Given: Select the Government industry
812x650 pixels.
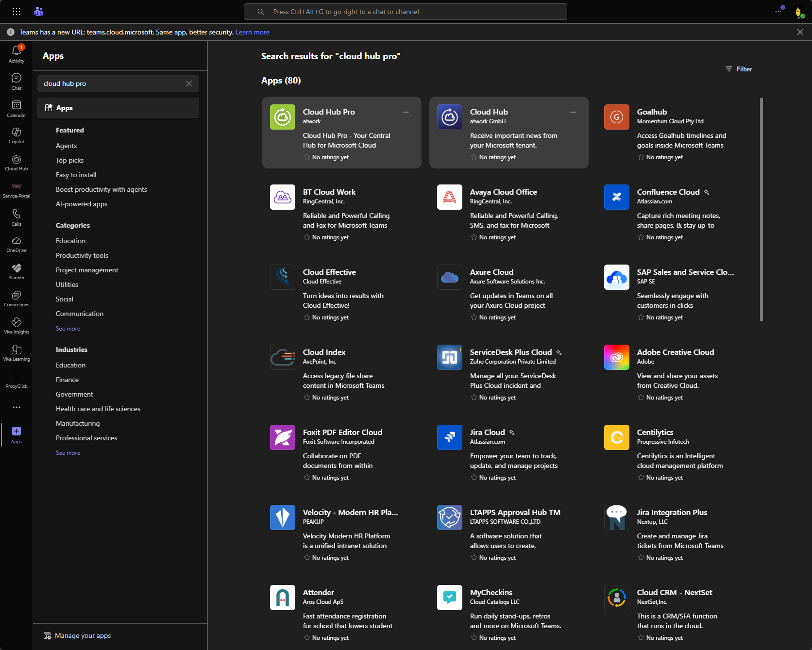Looking at the screenshot, I should click(74, 394).
